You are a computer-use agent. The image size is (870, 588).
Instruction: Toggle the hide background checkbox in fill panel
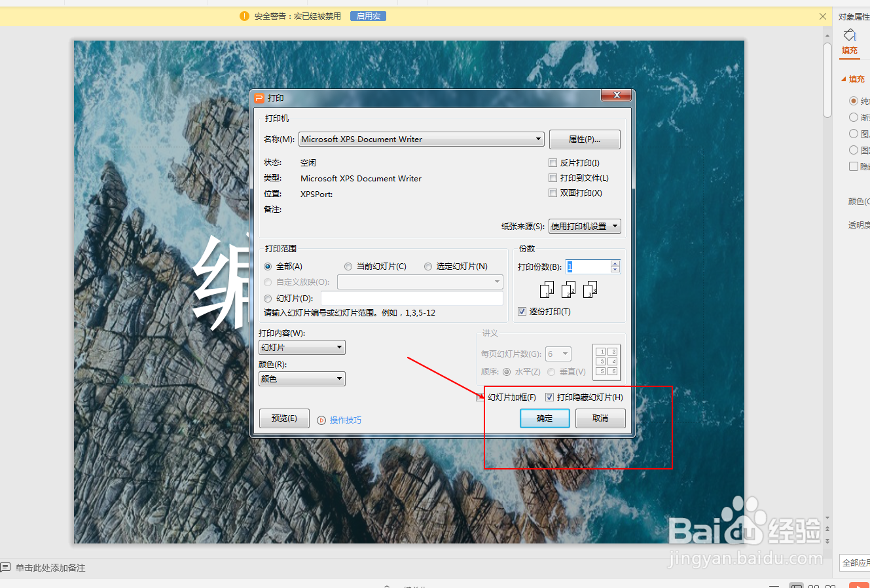[x=854, y=166]
